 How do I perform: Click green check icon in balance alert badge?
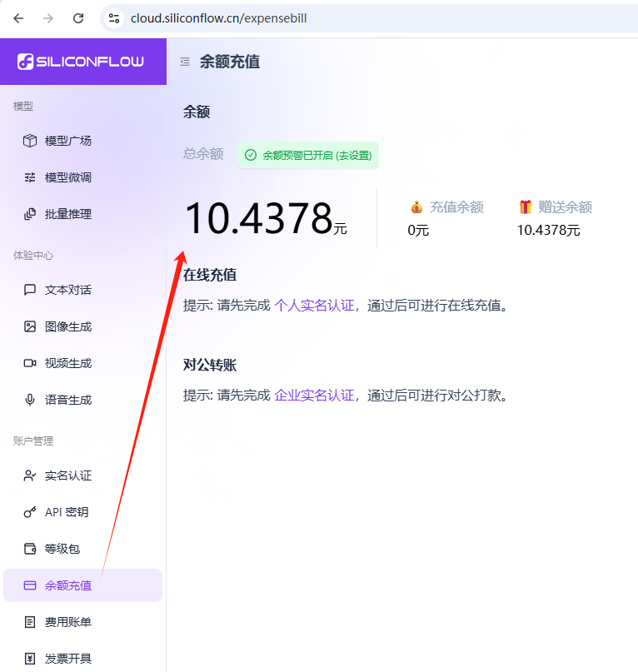(x=251, y=155)
